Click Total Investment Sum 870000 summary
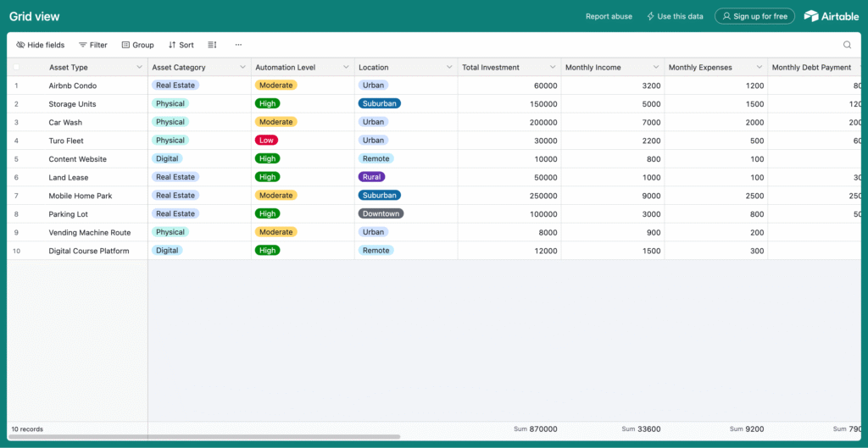This screenshot has width=868, height=448. coord(536,429)
